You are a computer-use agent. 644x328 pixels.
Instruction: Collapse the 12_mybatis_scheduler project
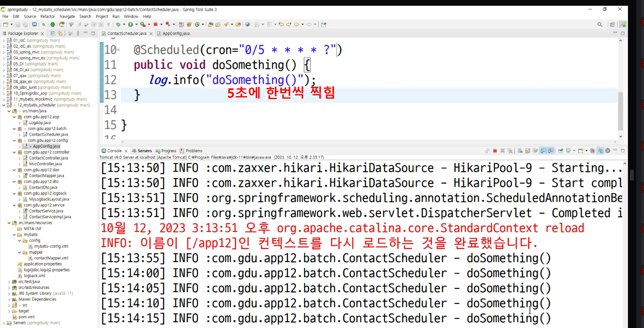coord(4,105)
